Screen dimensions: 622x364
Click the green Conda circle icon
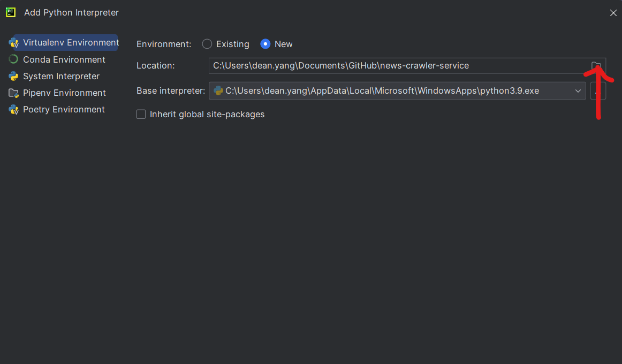[x=13, y=59]
